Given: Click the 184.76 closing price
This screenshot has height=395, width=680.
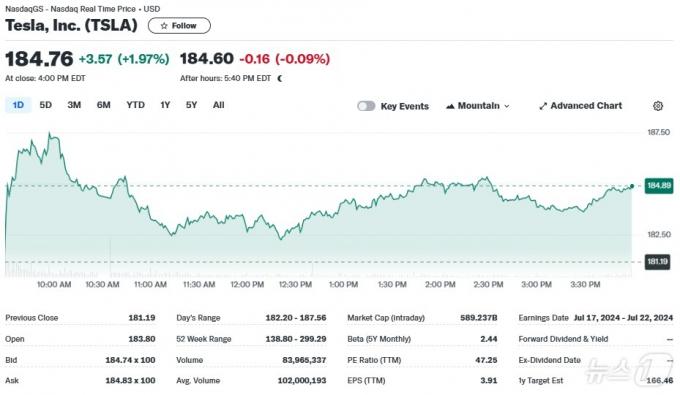Looking at the screenshot, I should pyautogui.click(x=39, y=59).
